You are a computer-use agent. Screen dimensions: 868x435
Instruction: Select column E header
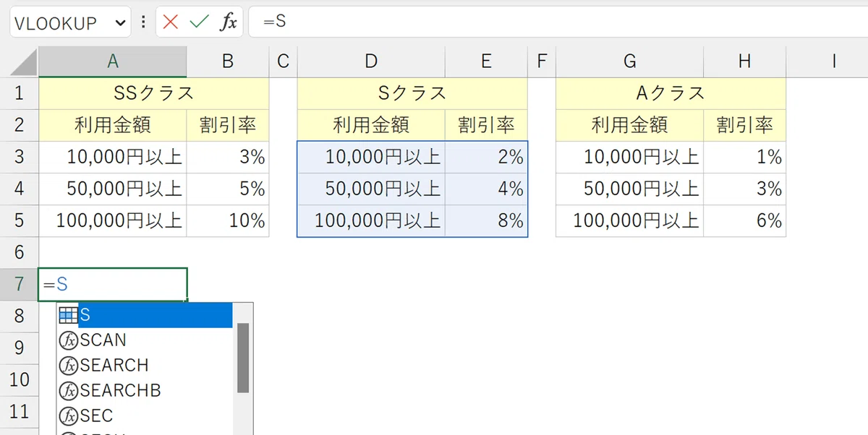click(x=486, y=62)
